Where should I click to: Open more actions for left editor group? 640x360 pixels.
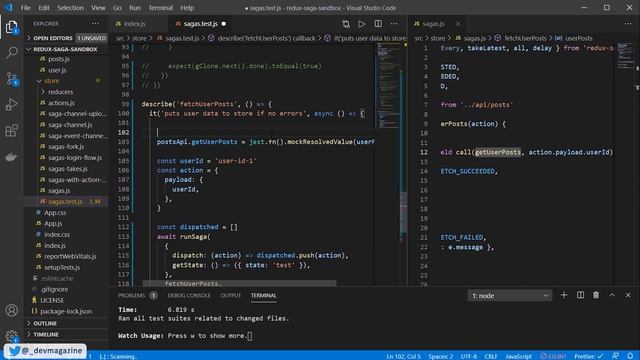coord(394,24)
